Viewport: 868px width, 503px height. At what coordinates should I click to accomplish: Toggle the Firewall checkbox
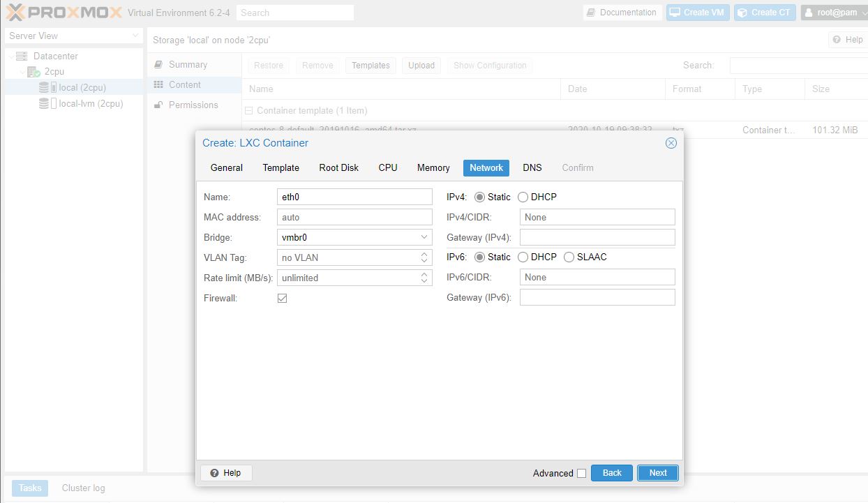coord(283,299)
